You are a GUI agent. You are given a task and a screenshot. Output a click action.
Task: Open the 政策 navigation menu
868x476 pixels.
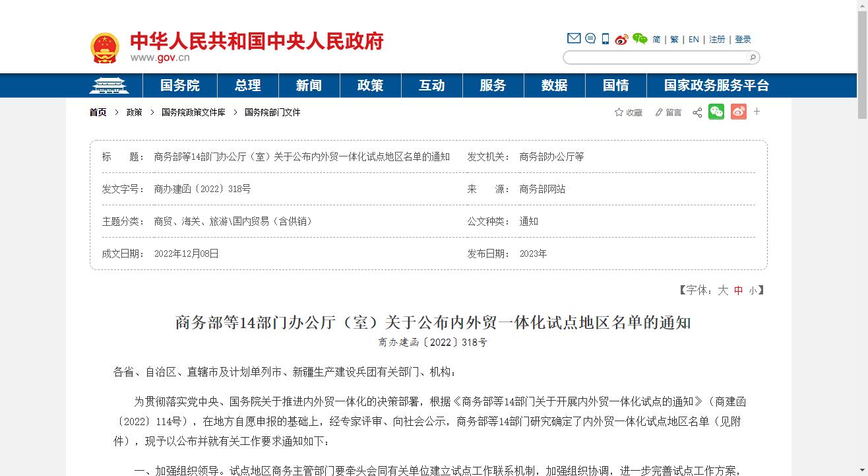(x=370, y=85)
